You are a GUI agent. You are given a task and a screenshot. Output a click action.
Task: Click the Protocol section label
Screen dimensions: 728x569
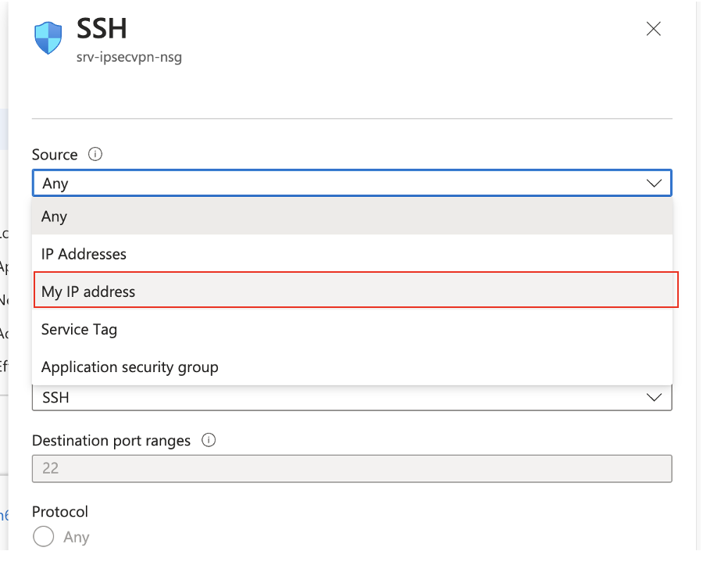60,511
